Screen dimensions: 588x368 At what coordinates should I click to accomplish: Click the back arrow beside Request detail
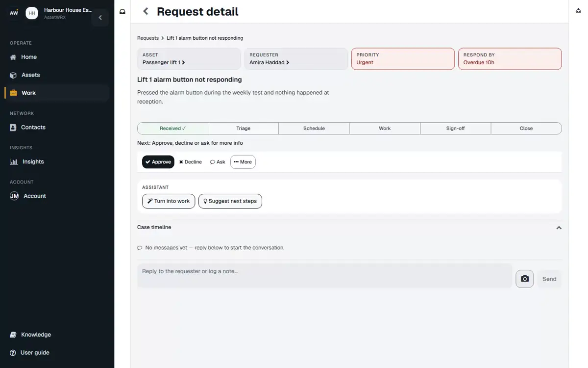point(146,11)
